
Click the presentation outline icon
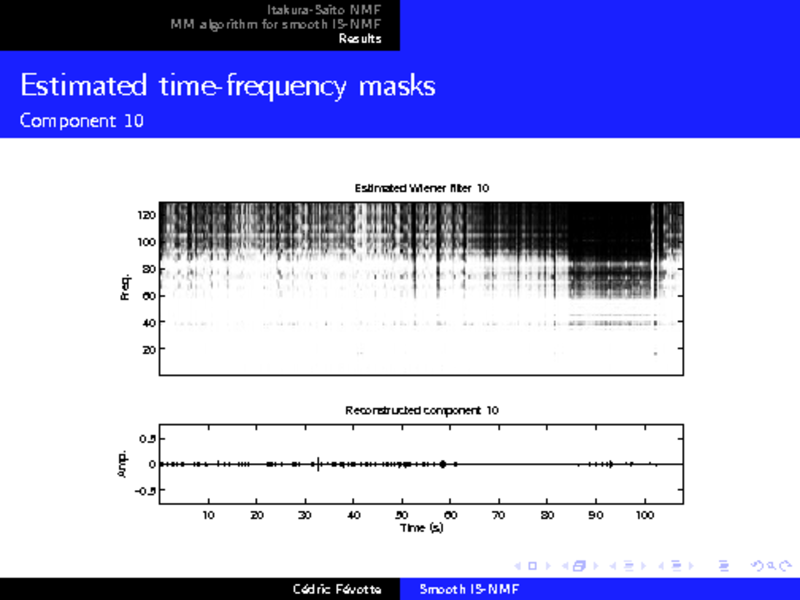[x=724, y=567]
